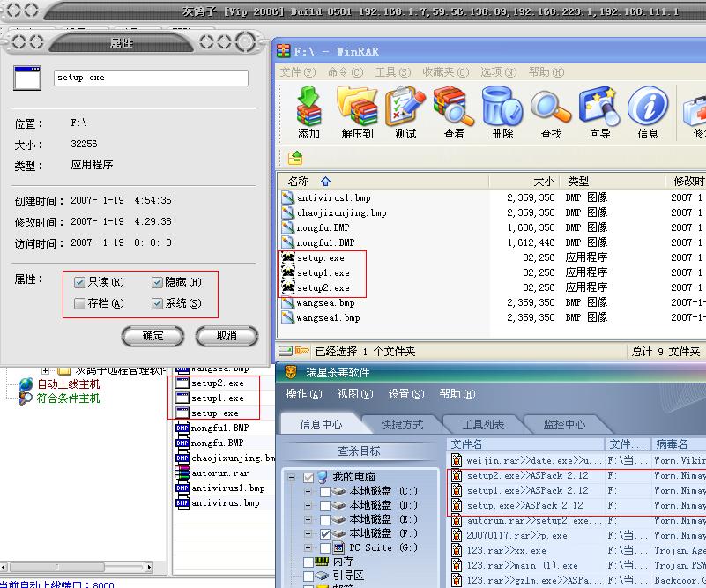Click the WinRAR Test (测试) icon

pyautogui.click(x=405, y=108)
